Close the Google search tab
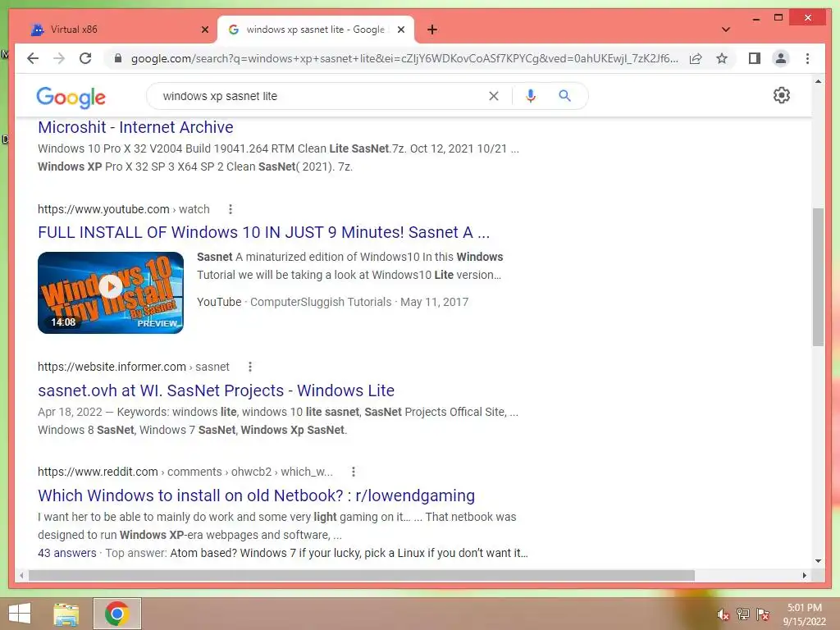 [400, 30]
